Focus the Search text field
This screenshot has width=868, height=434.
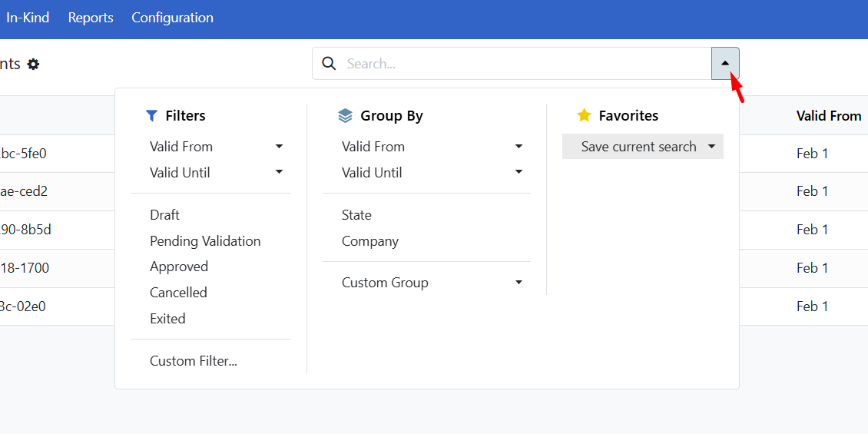522,64
